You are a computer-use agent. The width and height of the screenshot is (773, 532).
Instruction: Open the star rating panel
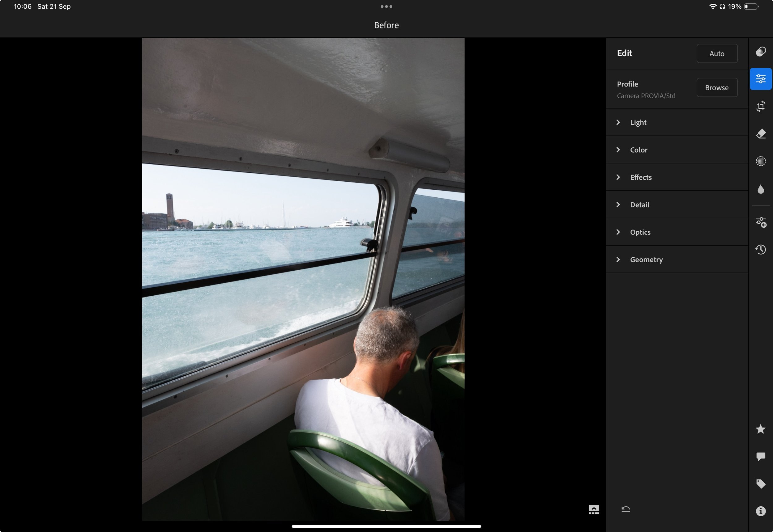pos(760,429)
